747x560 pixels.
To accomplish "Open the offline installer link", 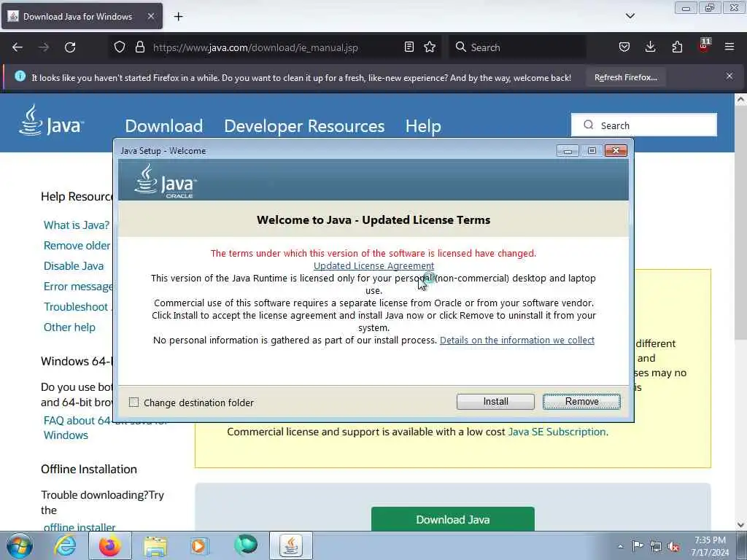I will [79, 527].
